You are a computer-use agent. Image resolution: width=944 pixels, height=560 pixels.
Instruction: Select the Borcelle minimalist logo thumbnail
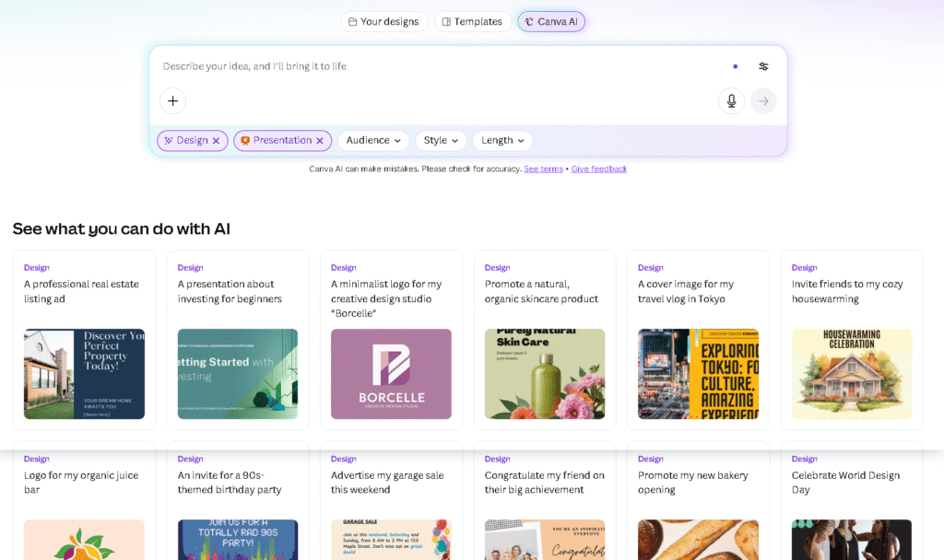(391, 374)
